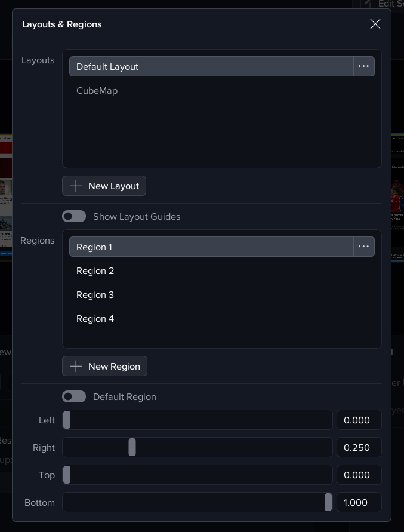This screenshot has height=532, width=404.
Task: Click the plus icon for New Region
Action: click(76, 366)
